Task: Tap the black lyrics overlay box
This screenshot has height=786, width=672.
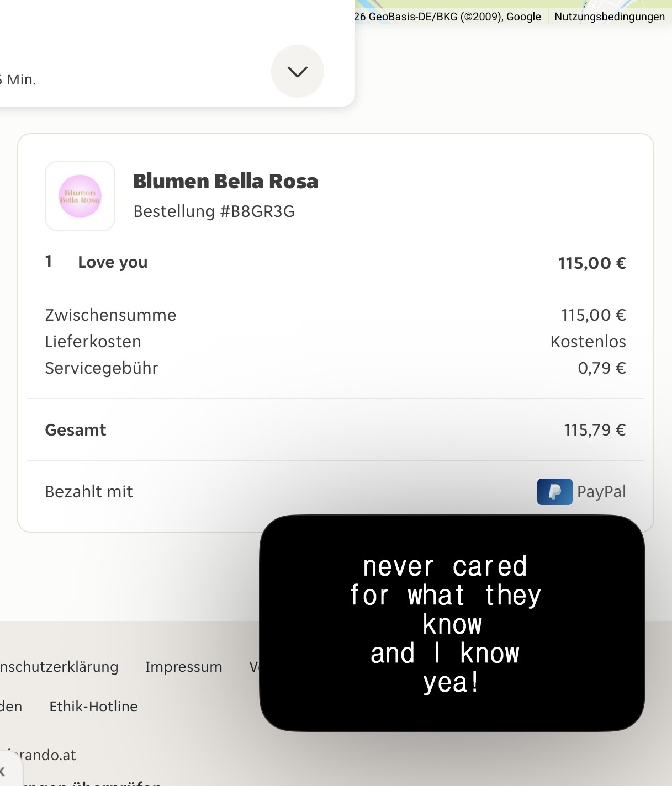Action: (452, 623)
